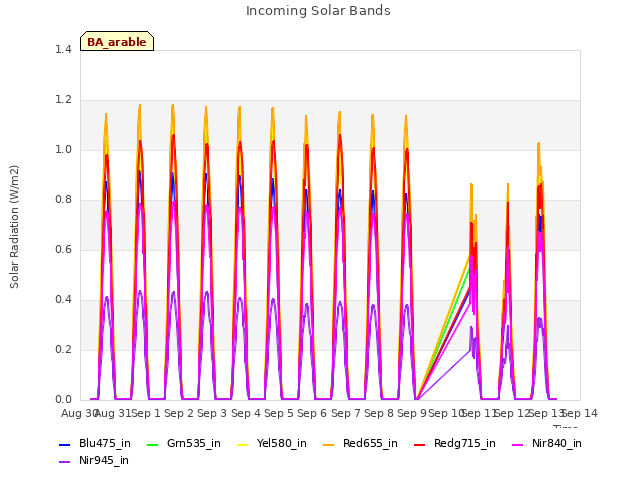Viewport: 640px width, 480px height.
Task: Click the 0.0 y-axis tick label
Action: point(63,399)
